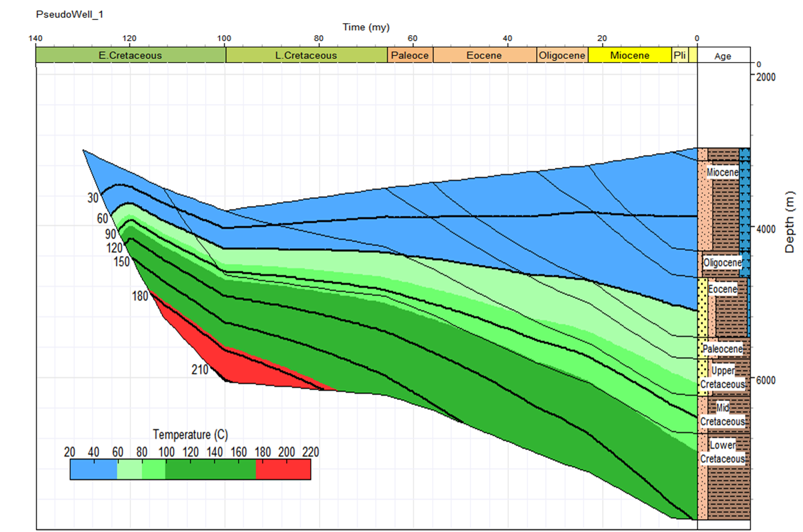Screen dimensions: 803x532
Task: Click the Age column header
Action: [723, 56]
